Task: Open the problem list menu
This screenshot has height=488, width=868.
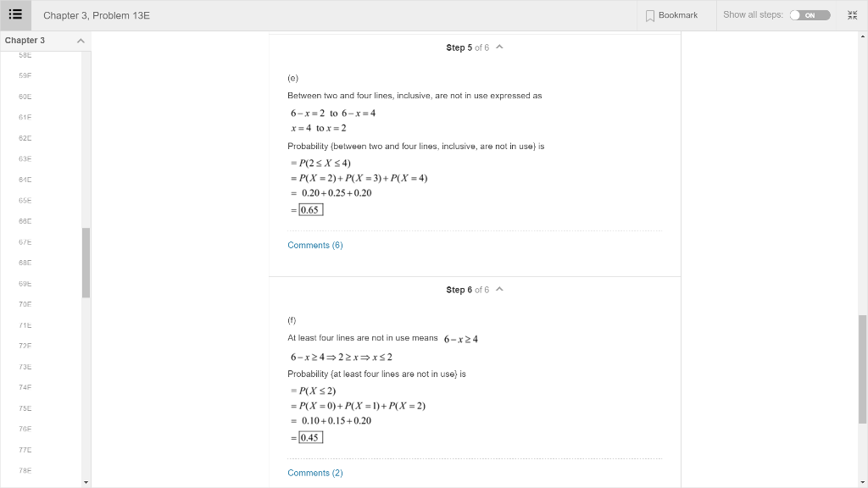Action: pyautogui.click(x=15, y=14)
